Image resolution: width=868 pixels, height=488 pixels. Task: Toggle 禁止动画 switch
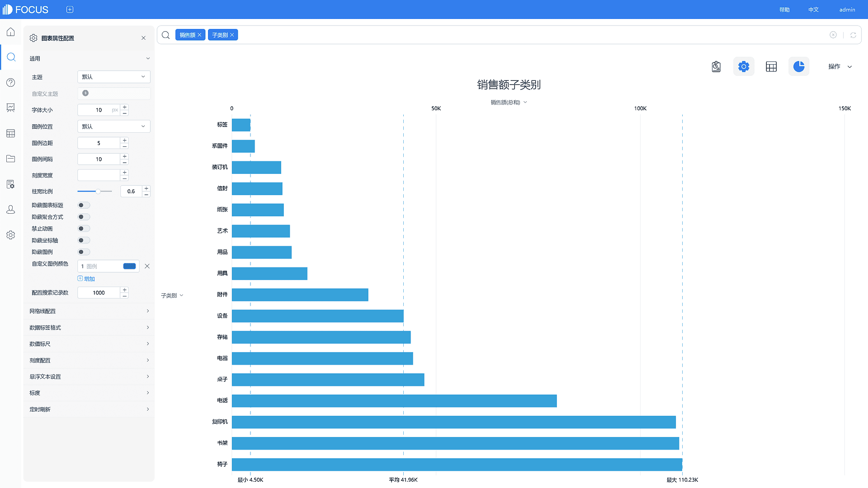(84, 229)
